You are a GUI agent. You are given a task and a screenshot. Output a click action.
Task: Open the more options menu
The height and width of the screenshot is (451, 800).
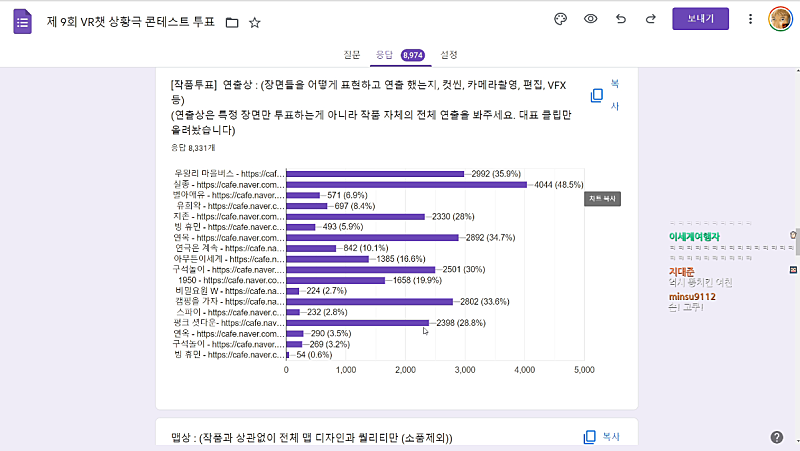tap(750, 19)
